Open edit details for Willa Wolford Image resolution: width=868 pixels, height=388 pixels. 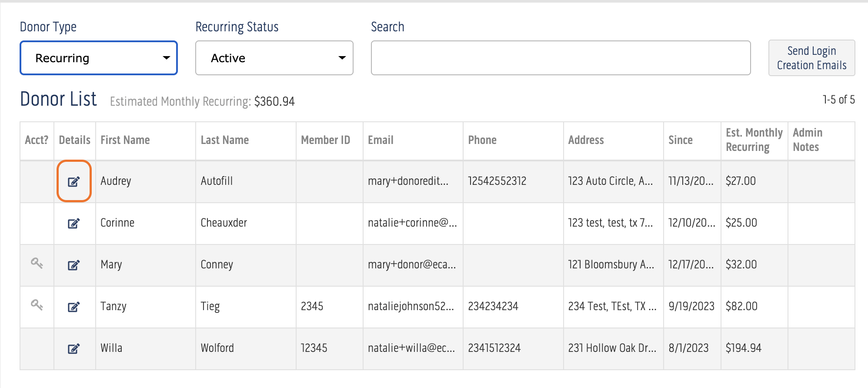[x=74, y=348]
